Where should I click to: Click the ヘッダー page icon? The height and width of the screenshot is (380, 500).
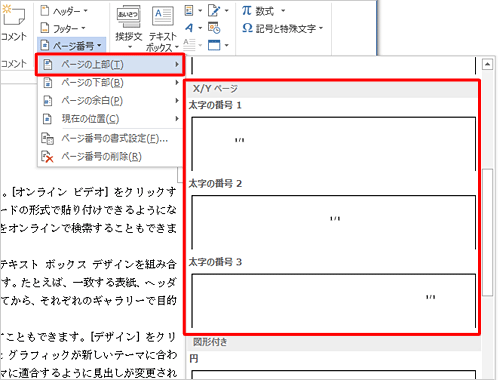[45, 11]
